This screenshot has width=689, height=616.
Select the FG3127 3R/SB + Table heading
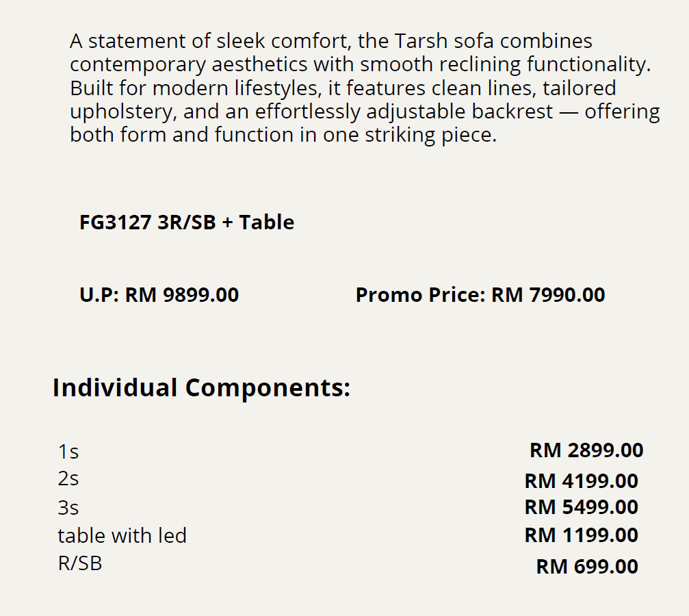(x=187, y=222)
